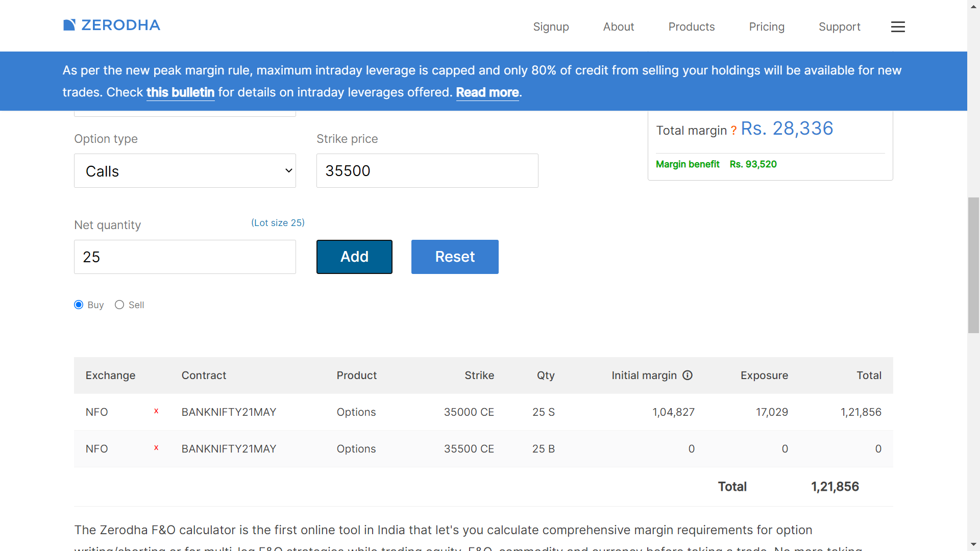The width and height of the screenshot is (980, 551).
Task: Open the 'this bulletin' link
Action: tap(180, 92)
